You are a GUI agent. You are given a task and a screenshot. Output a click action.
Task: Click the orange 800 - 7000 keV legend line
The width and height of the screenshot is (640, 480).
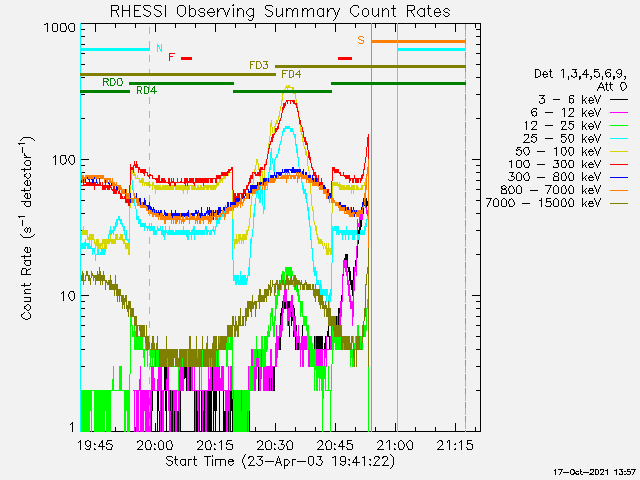[x=619, y=190]
